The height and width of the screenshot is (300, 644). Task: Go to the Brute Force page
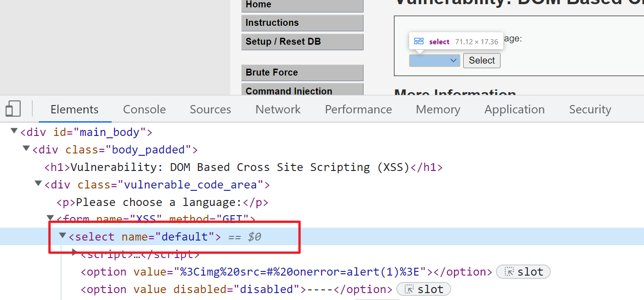tap(302, 73)
